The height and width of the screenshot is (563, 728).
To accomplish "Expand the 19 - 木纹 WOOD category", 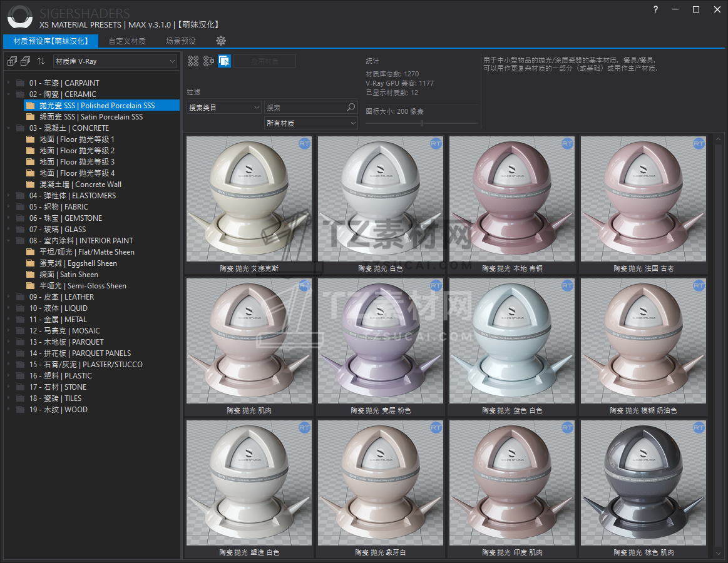I will 8,409.
